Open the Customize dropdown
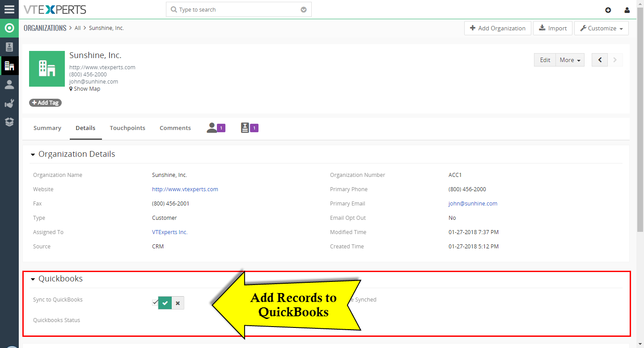 [x=602, y=28]
